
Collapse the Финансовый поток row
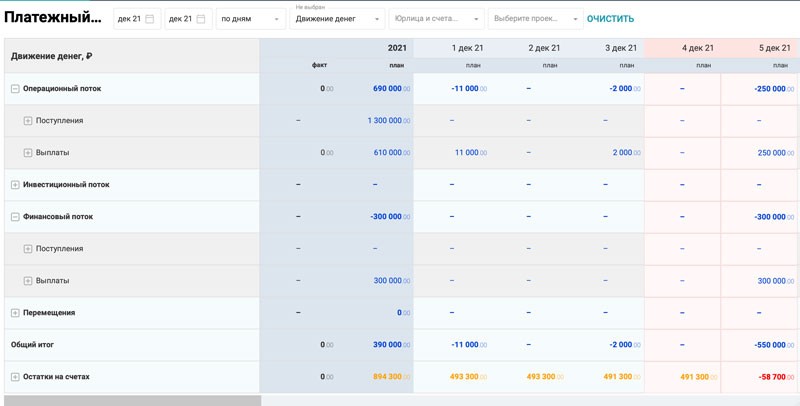tap(15, 217)
